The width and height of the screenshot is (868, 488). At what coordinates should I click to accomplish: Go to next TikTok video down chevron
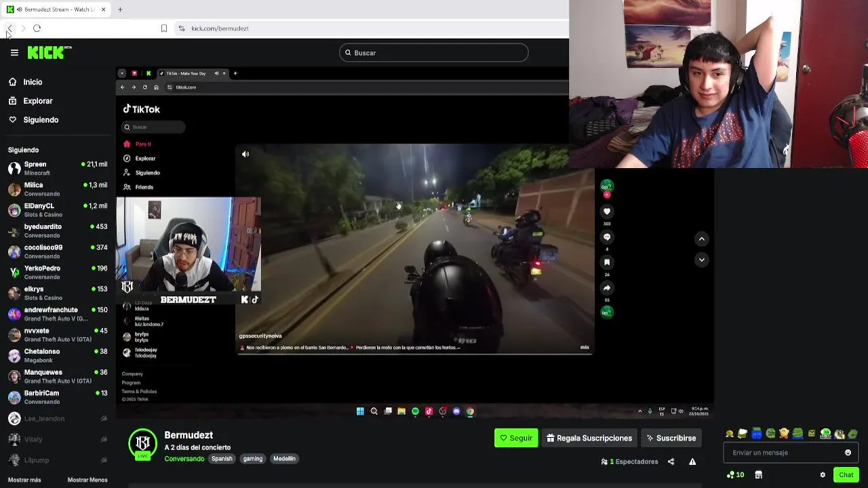pyautogui.click(x=702, y=260)
